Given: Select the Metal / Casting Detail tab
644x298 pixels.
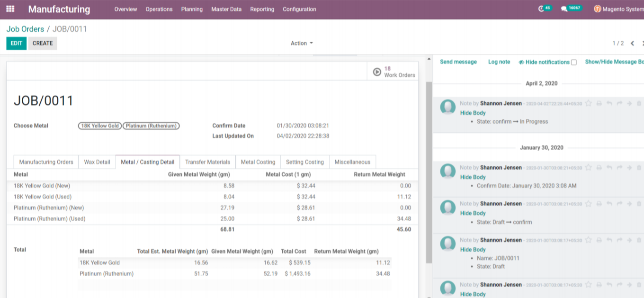Looking at the screenshot, I should [148, 162].
